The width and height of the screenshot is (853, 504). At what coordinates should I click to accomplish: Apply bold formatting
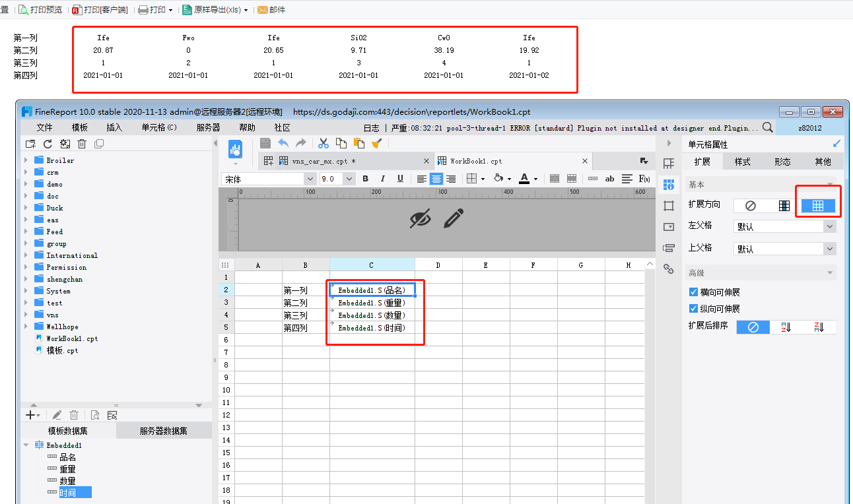(x=366, y=179)
